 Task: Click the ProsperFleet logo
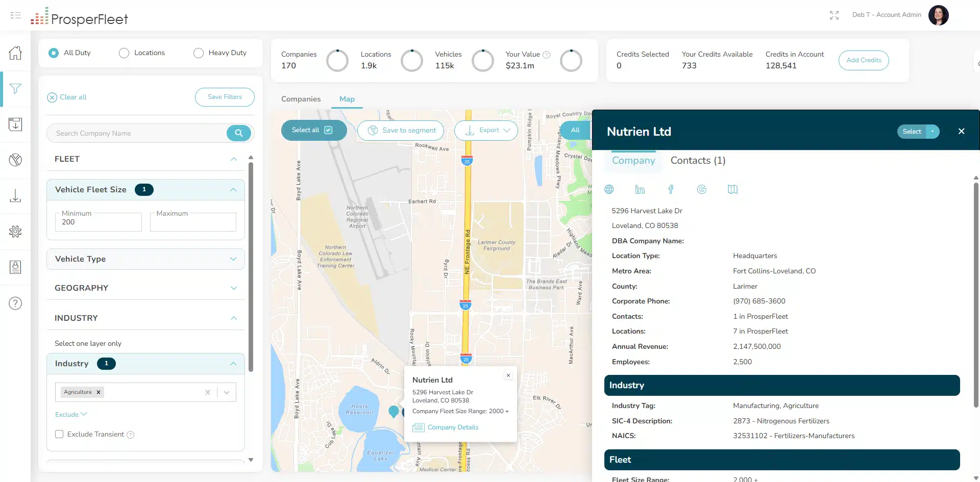[x=79, y=16]
